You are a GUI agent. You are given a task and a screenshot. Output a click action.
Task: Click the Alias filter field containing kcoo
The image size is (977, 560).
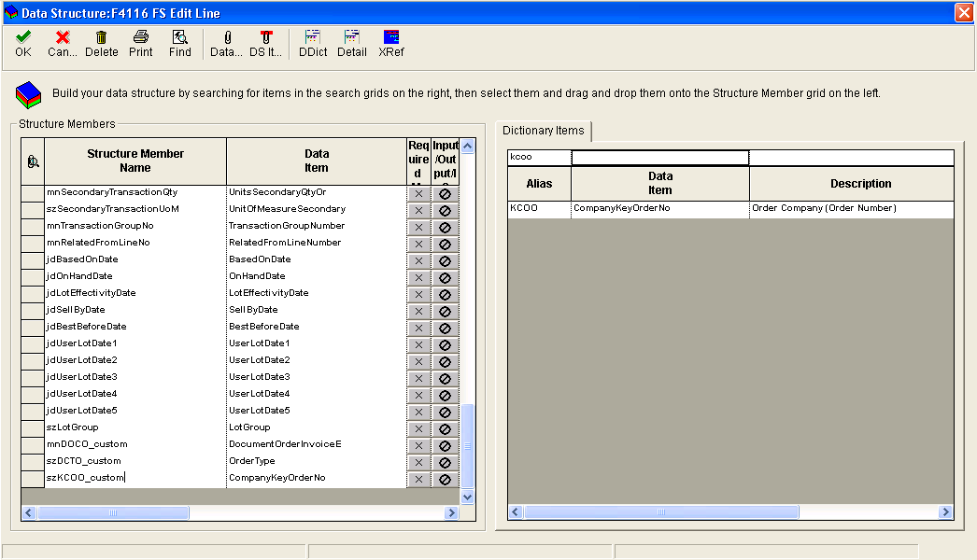[540, 157]
